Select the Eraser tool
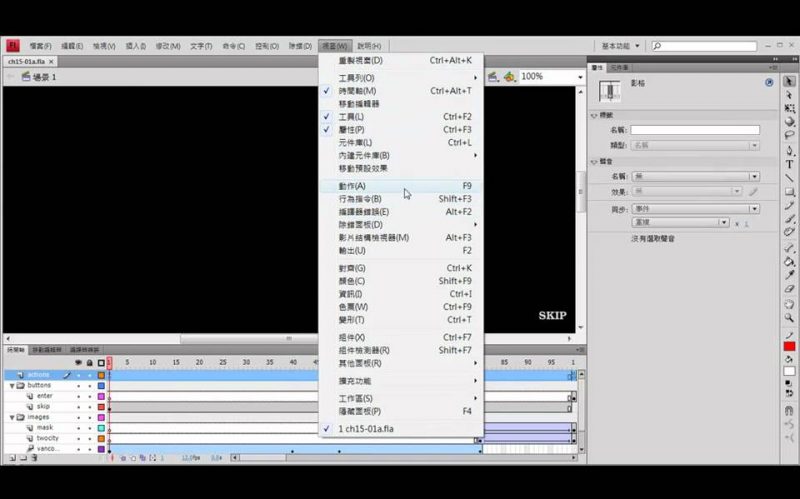 pos(789,289)
